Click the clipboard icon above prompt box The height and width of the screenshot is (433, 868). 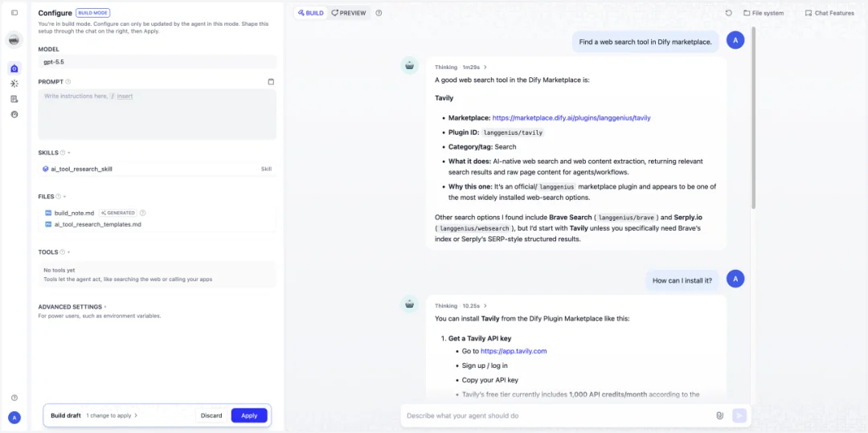[271, 82]
